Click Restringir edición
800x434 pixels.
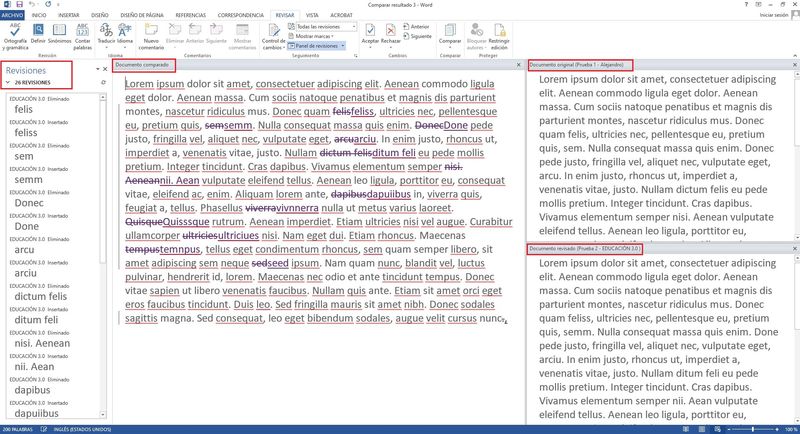(499, 37)
